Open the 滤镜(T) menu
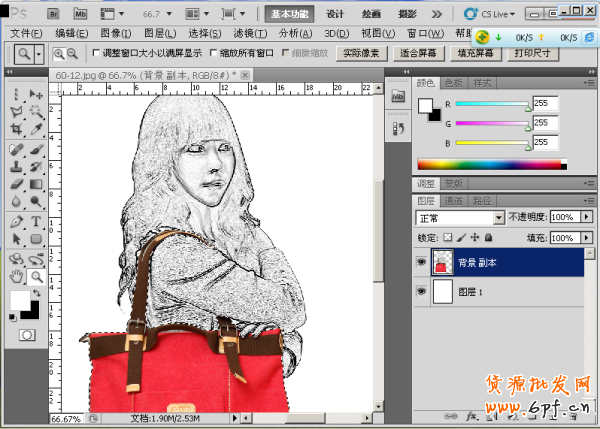 point(251,33)
